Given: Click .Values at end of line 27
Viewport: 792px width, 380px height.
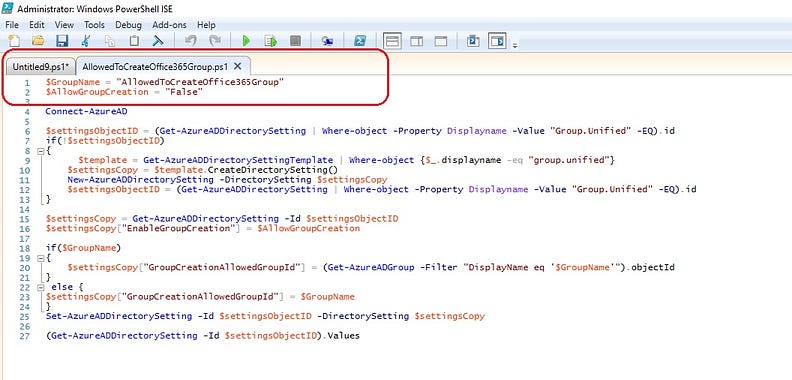Looking at the screenshot, I should coord(341,336).
